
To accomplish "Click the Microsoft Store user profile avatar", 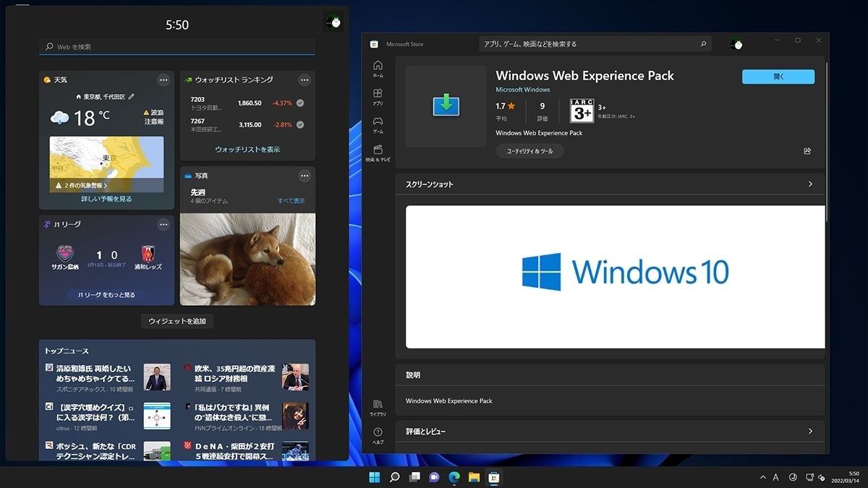I will (x=736, y=44).
